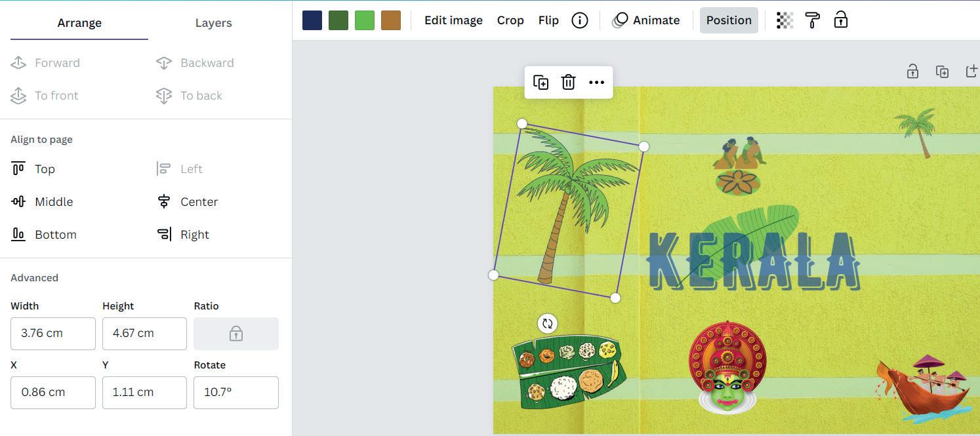Click the Crop button
Viewport: 980px width, 436px height.
pyautogui.click(x=510, y=20)
